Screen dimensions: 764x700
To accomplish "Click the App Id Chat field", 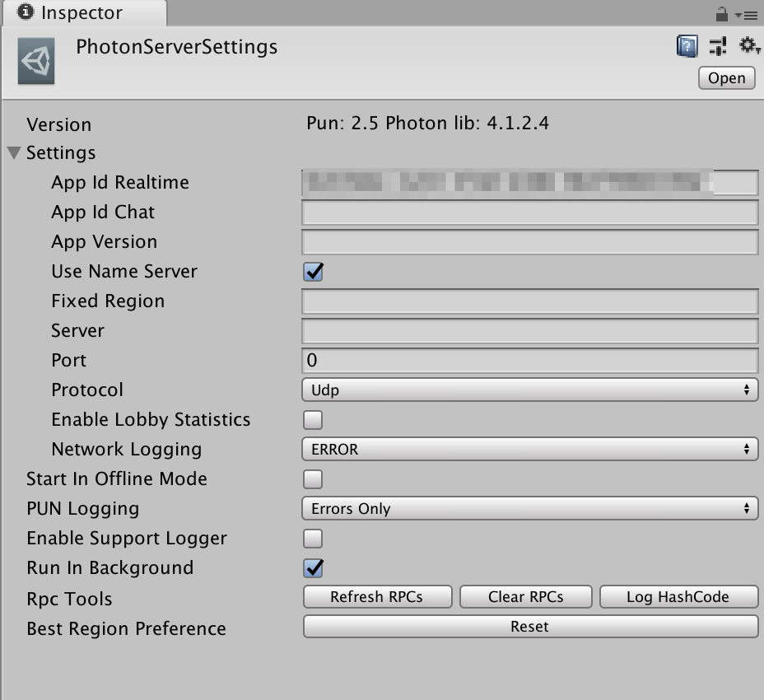I will click(529, 212).
